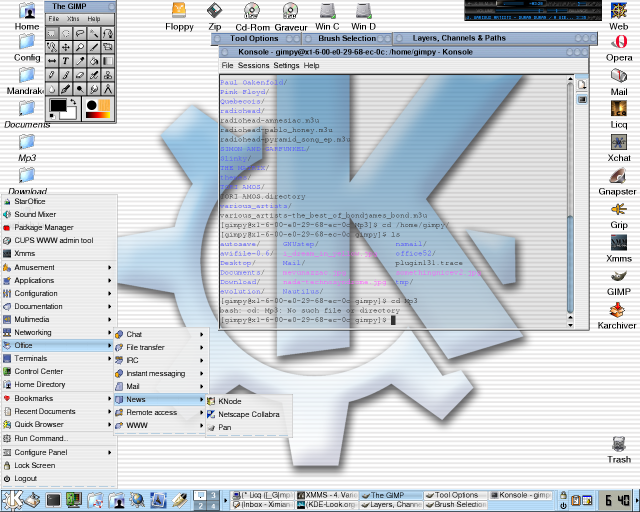640x512 pixels.
Task: Expand the WWW submenu
Action: point(160,425)
